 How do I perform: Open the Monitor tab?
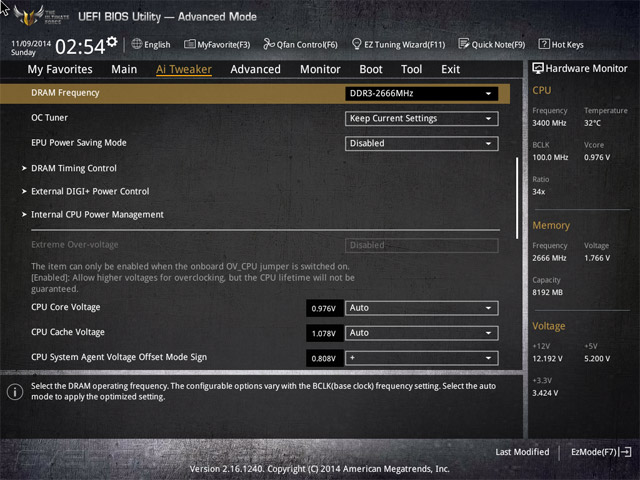320,69
